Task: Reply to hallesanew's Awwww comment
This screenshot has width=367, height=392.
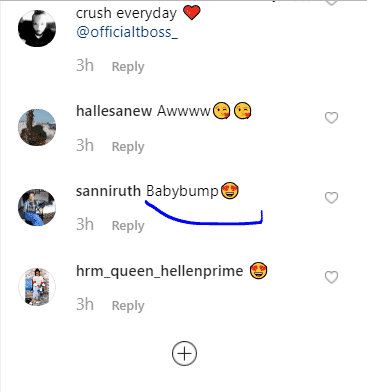Action: coord(128,147)
